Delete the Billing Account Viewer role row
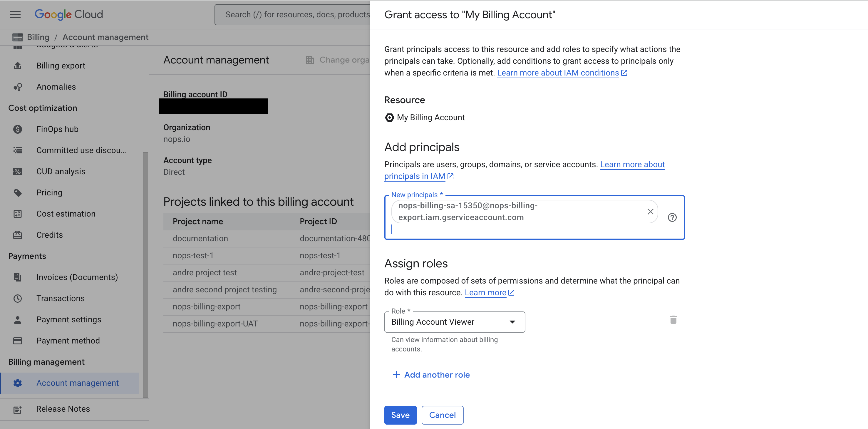 coord(673,319)
